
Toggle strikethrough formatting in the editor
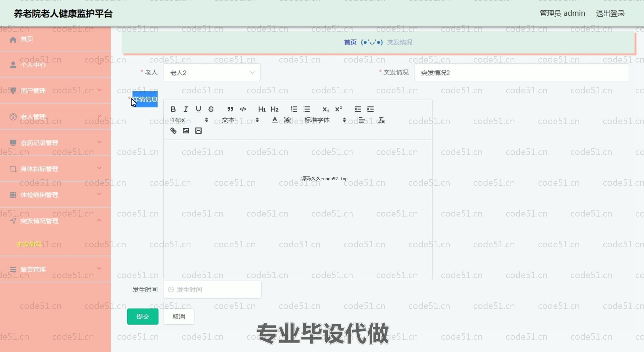[x=211, y=109]
